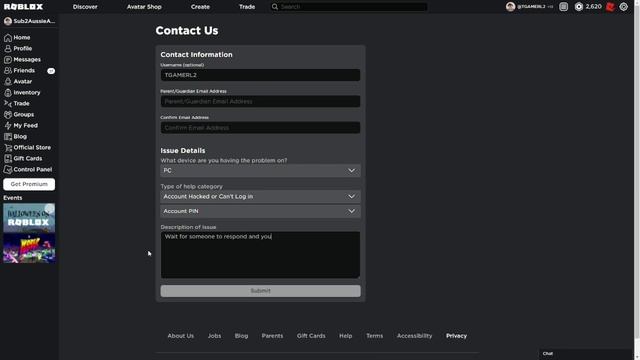The width and height of the screenshot is (640, 360).
Task: Open the settings gear in header
Action: pyautogui.click(x=624, y=7)
